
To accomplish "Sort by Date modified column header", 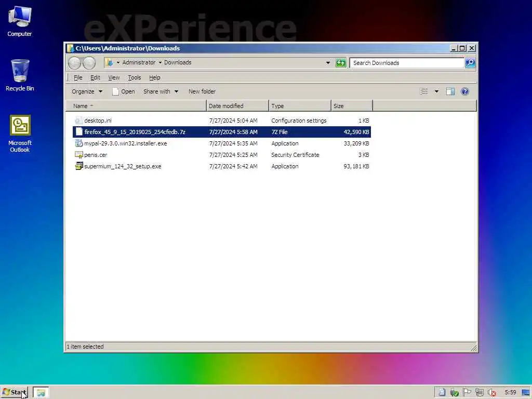I will pyautogui.click(x=237, y=106).
